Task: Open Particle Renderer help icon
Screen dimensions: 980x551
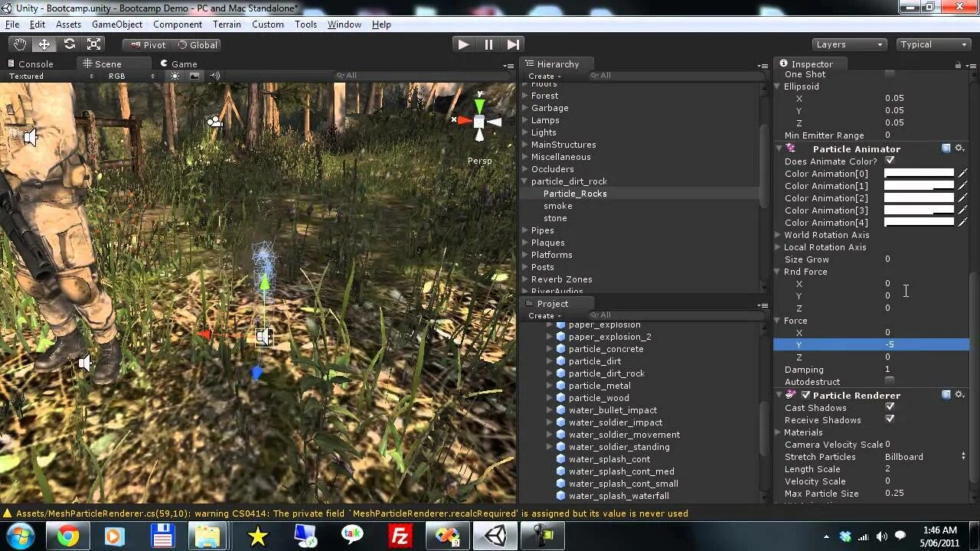Action: click(946, 395)
